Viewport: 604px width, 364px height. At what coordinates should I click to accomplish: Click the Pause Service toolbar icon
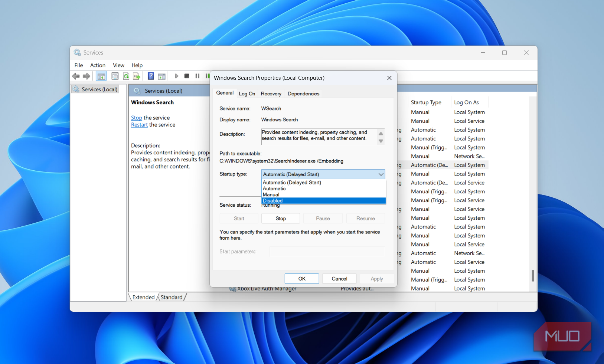(197, 76)
